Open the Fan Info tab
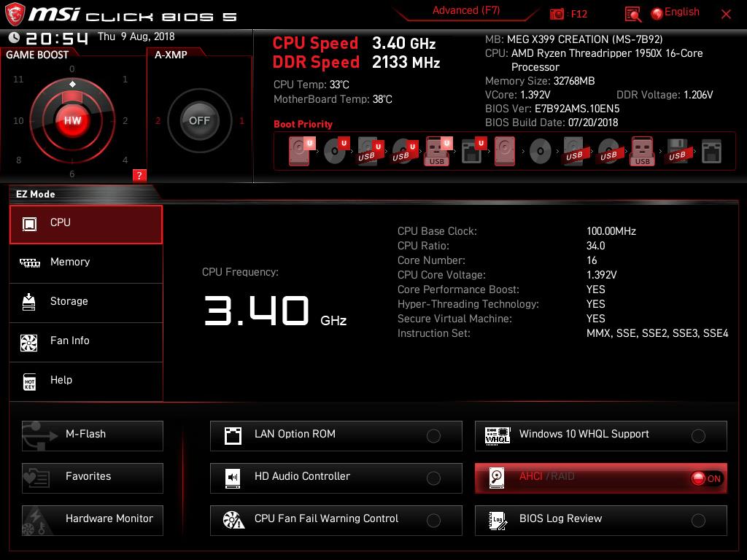The width and height of the screenshot is (747, 560). pyautogui.click(x=86, y=342)
